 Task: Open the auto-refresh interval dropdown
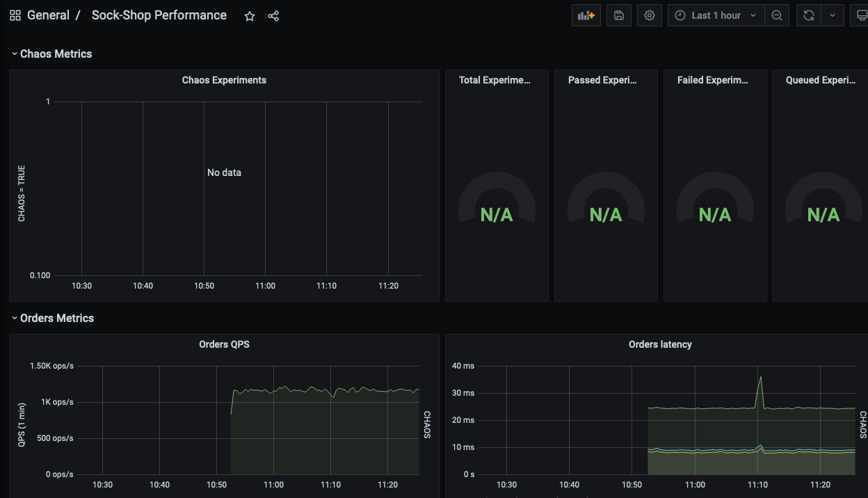(x=833, y=15)
